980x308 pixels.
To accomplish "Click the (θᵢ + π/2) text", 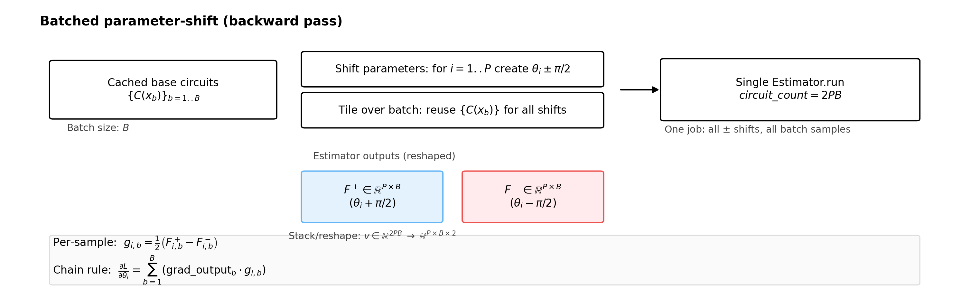I will click(x=372, y=203).
